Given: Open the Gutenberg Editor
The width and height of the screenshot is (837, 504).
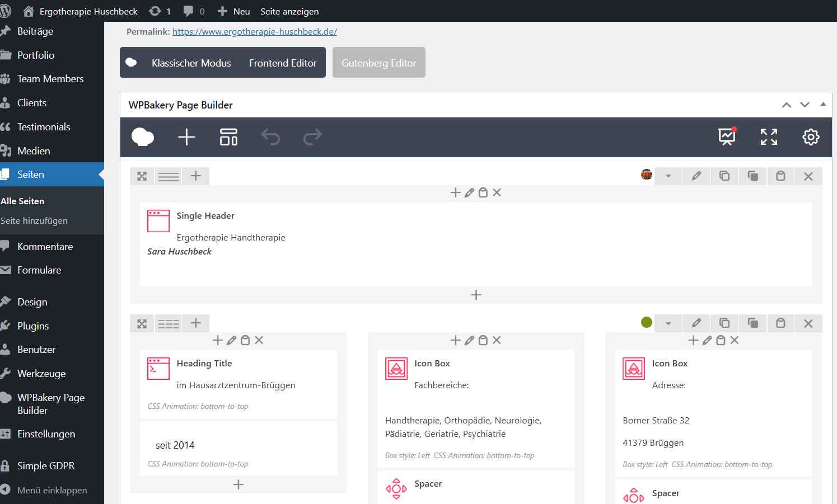Looking at the screenshot, I should 379,63.
